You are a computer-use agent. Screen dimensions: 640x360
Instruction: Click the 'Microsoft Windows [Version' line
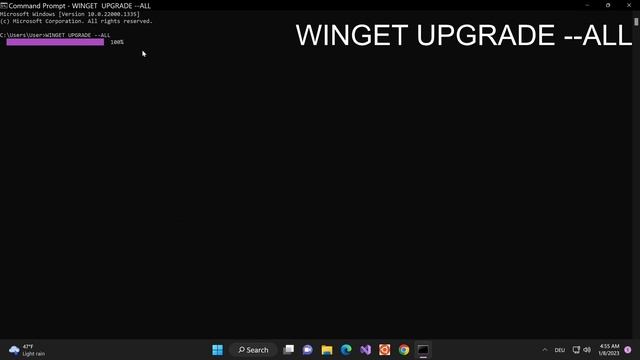point(70,14)
